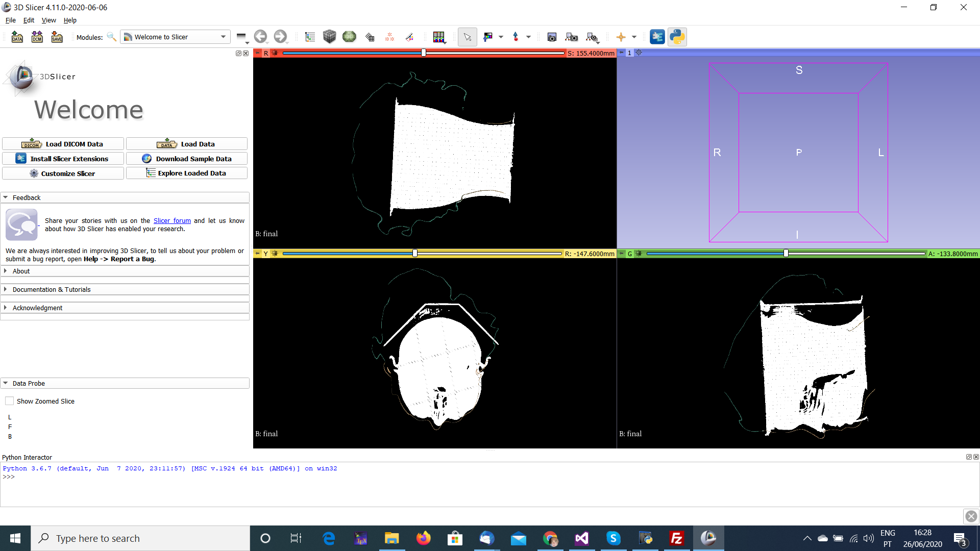
Task: Open the File menu
Action: [x=11, y=20]
